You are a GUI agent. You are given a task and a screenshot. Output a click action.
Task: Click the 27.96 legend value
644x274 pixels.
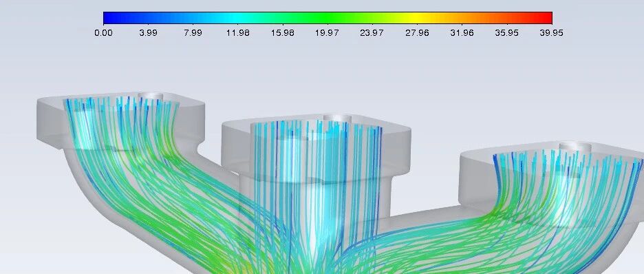click(x=417, y=33)
